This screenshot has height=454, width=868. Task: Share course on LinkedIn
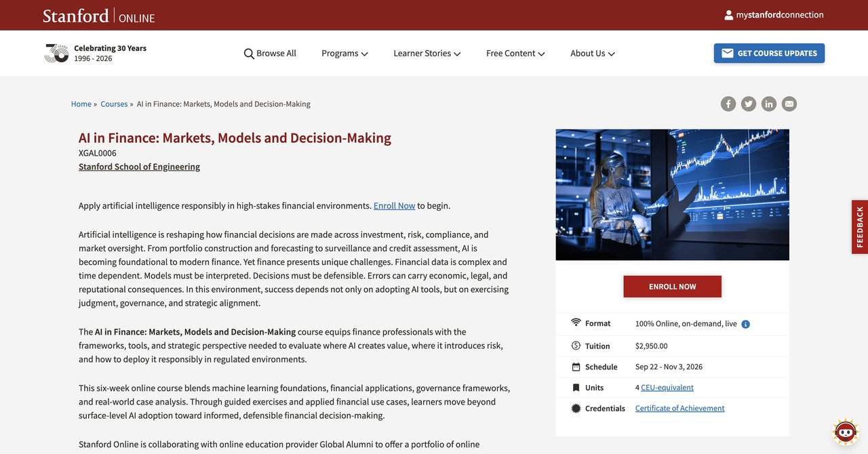click(x=769, y=104)
